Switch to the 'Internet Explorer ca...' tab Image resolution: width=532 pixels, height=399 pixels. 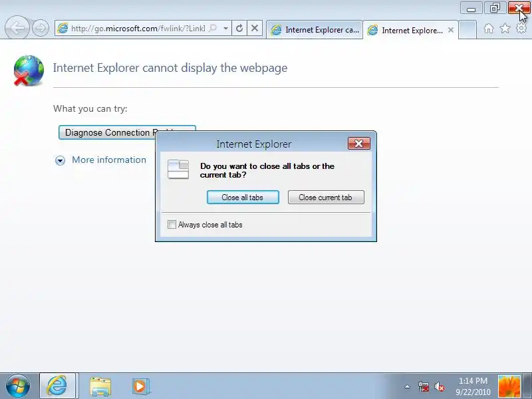[x=315, y=30]
